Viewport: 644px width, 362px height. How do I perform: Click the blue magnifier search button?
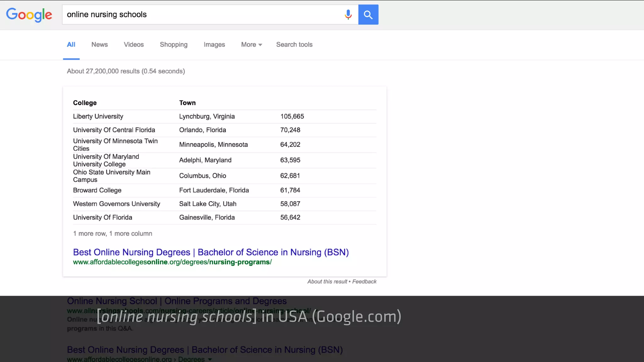click(x=368, y=14)
